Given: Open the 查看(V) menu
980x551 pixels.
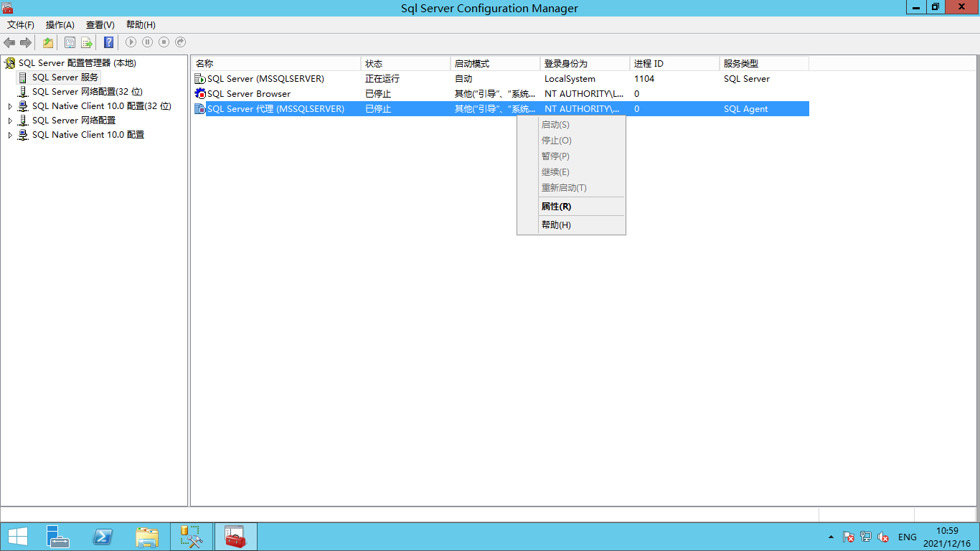Looking at the screenshot, I should [100, 25].
